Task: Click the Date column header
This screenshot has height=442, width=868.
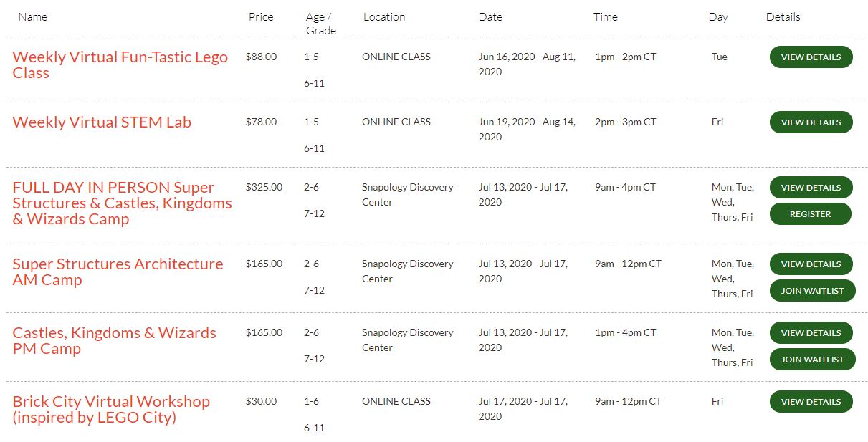Action: [490, 16]
